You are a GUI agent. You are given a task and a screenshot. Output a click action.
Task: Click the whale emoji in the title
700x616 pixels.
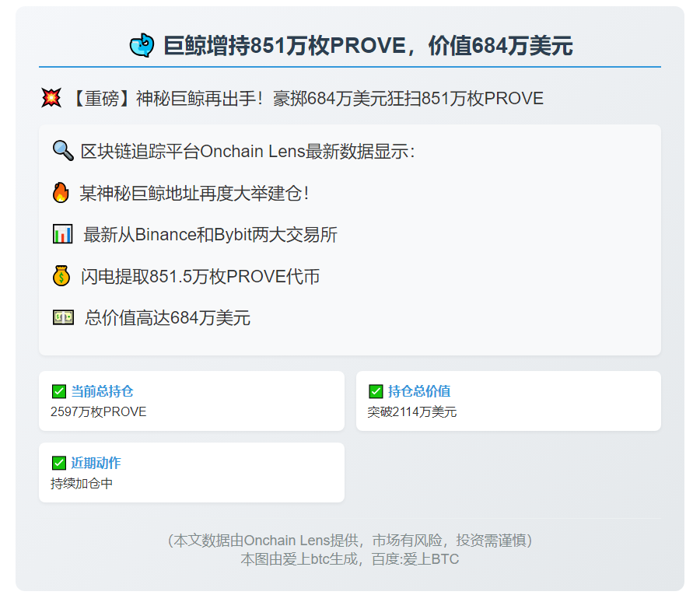pyautogui.click(x=142, y=46)
